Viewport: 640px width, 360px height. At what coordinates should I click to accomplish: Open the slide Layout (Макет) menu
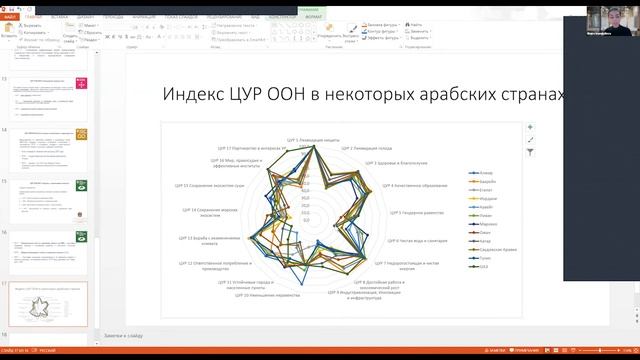(x=88, y=25)
